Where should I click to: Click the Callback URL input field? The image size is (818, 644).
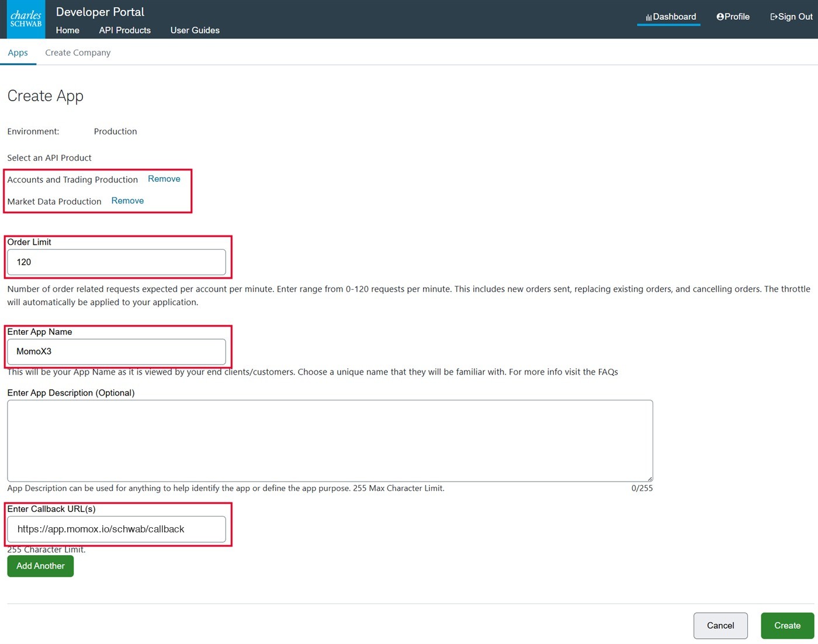tap(116, 529)
